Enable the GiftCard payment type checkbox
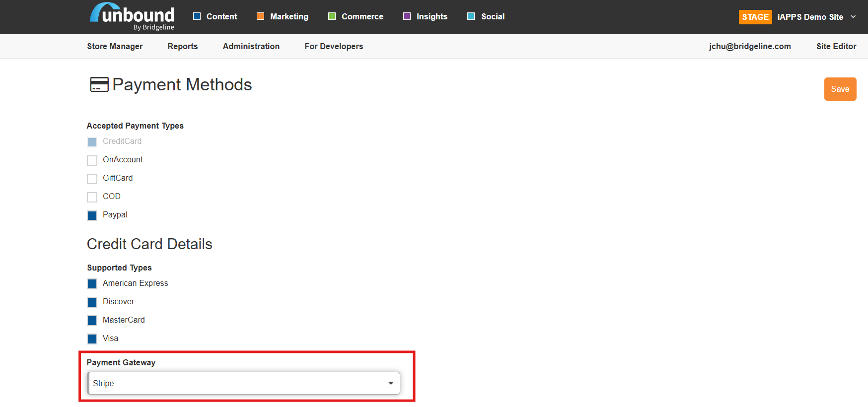 92,179
